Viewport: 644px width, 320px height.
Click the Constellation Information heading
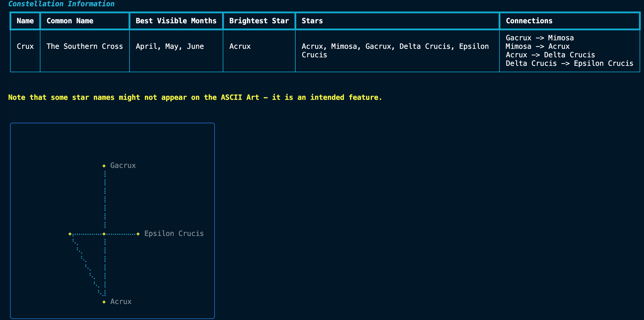pyautogui.click(x=61, y=4)
